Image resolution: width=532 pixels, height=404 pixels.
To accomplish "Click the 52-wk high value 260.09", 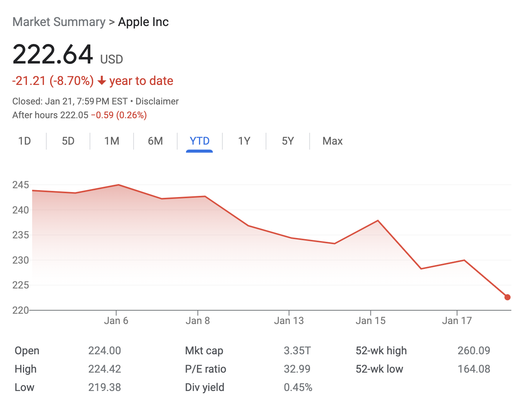I will tap(474, 350).
